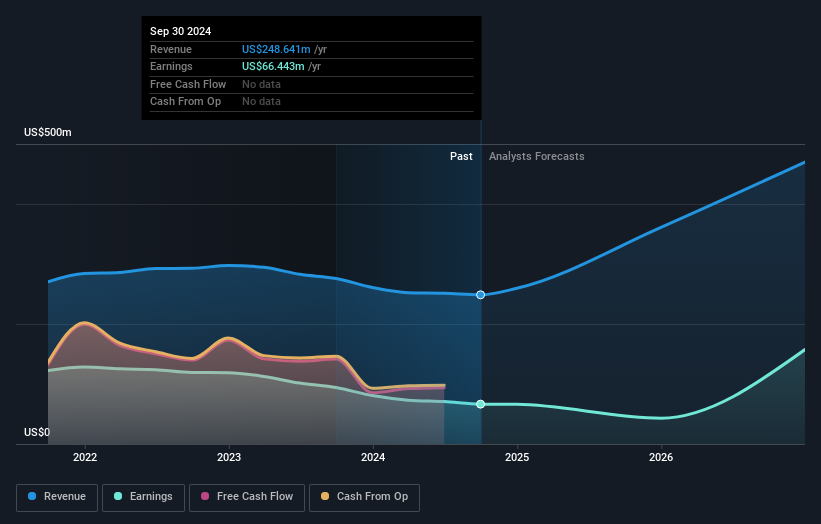Click the teal Earnings legend dot
This screenshot has width=821, height=524.
118,496
